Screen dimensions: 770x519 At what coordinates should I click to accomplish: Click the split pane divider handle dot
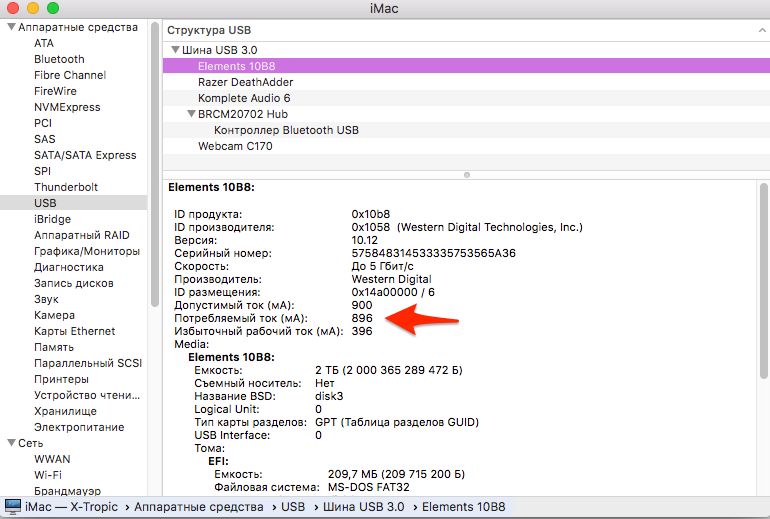[x=467, y=175]
